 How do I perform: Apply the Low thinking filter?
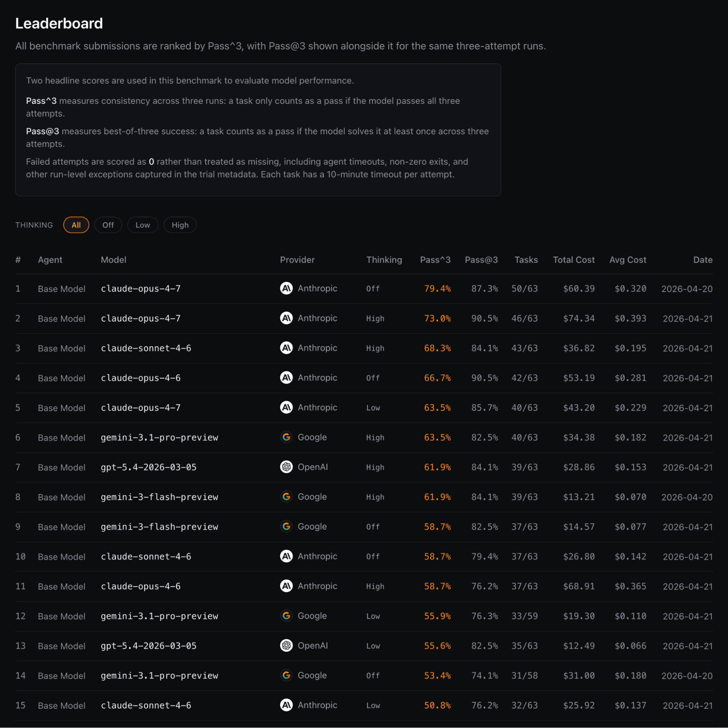[142, 225]
